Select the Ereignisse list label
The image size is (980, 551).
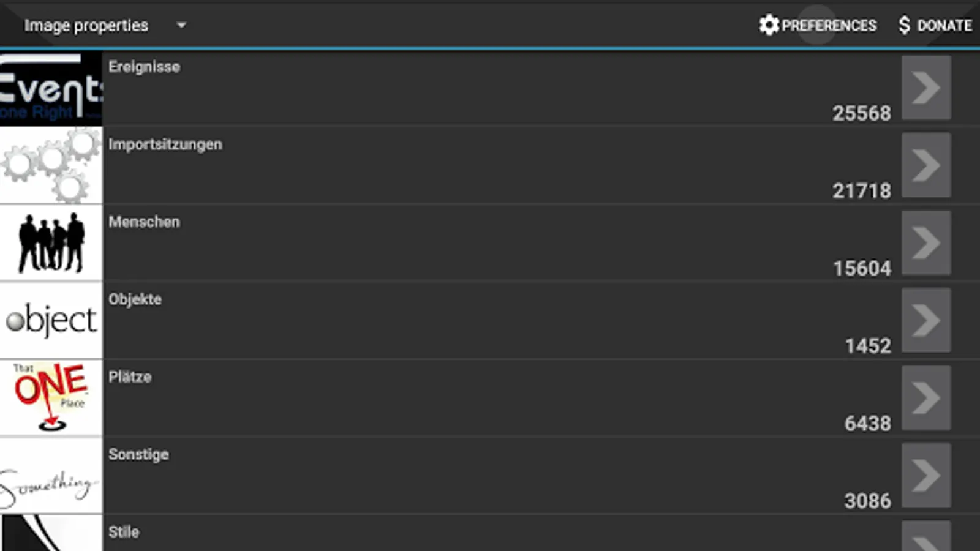point(144,67)
